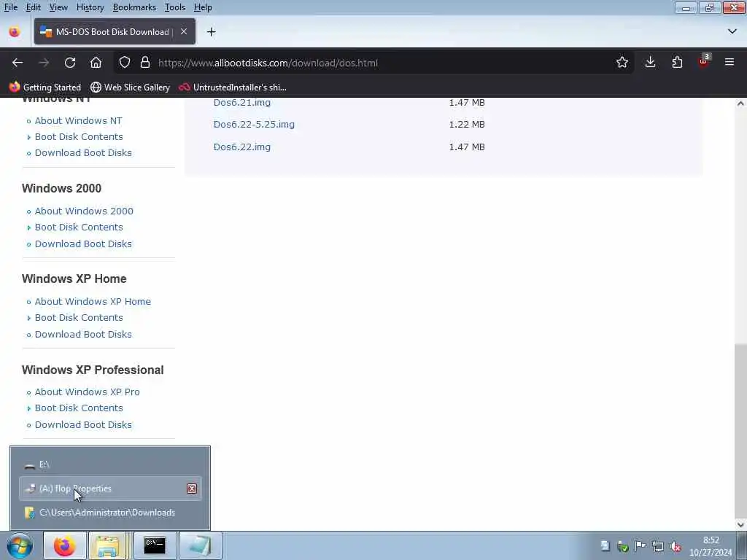Go back with the browser back arrow
747x560 pixels.
click(x=18, y=63)
